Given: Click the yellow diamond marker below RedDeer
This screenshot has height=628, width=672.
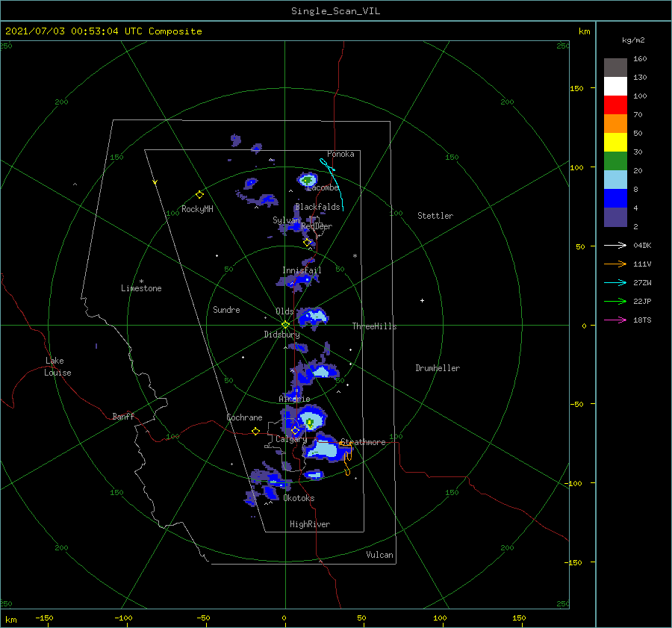Looking at the screenshot, I should coord(307,243).
